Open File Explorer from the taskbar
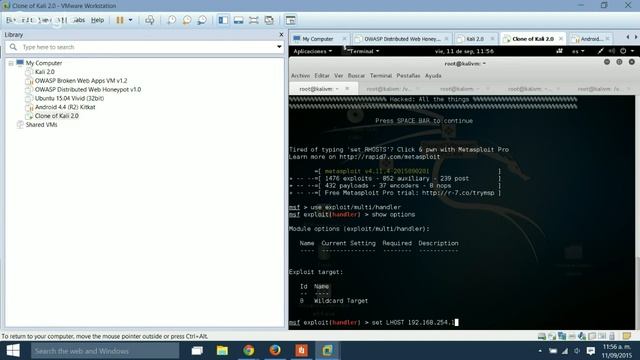Viewport: 640px width, 360px height. 222,351
